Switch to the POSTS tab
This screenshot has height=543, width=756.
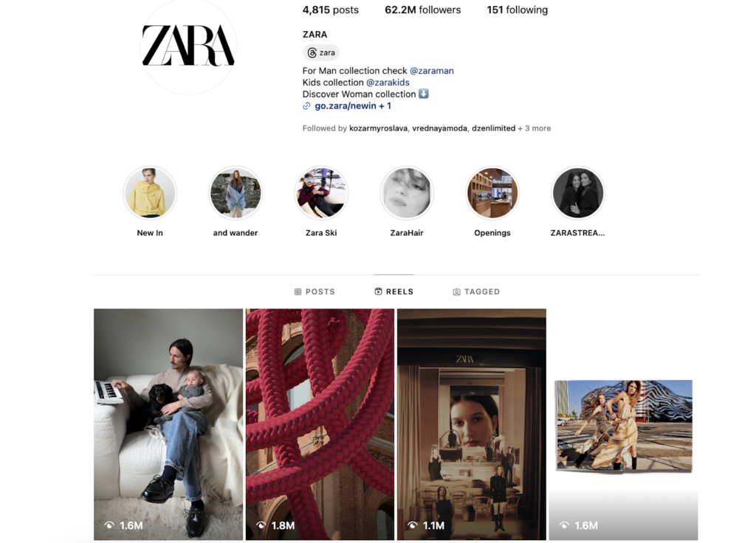(315, 291)
